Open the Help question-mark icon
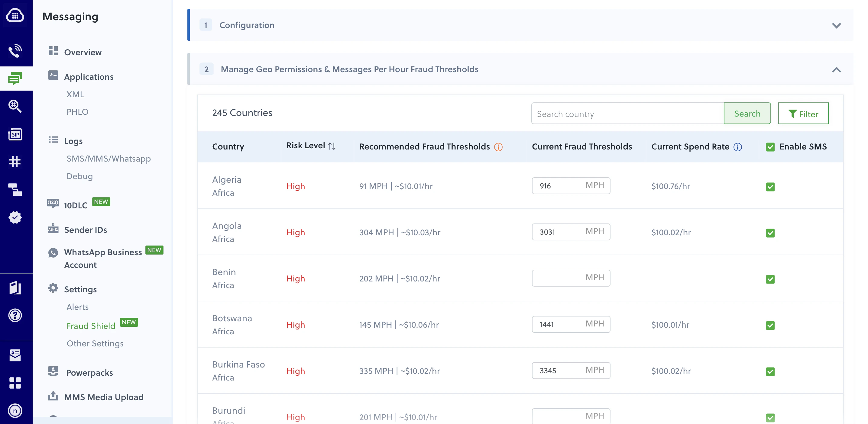The width and height of the screenshot is (868, 424). 15,315
